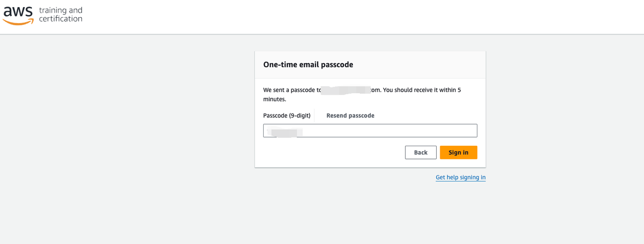Go back with the Back button
Viewport: 644px width, 244px height.
pos(421,152)
